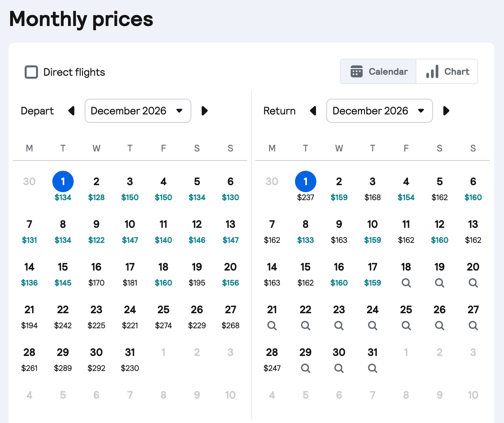
Task: Click selected Return date December 1
Action: point(306,181)
